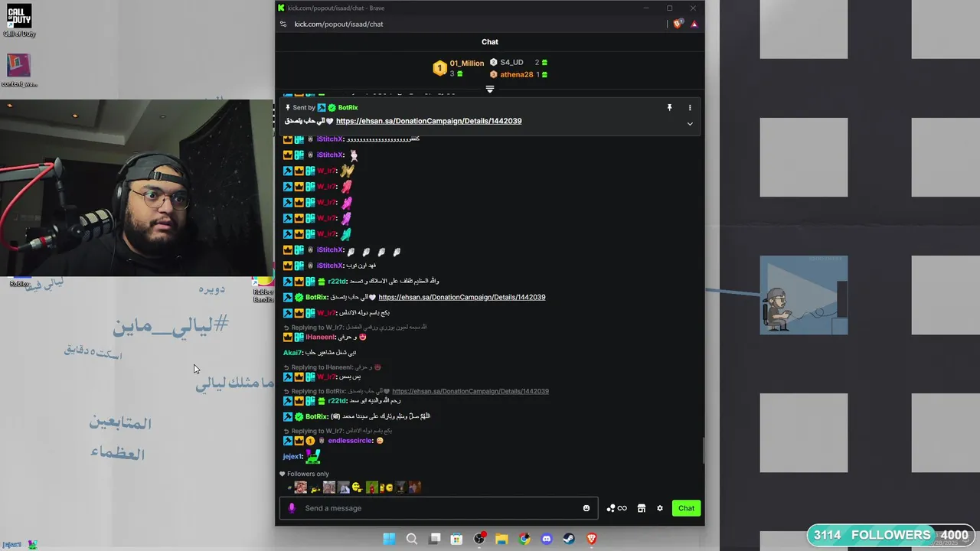
Task: Open the Brave Shields lion icon
Action: 678,24
